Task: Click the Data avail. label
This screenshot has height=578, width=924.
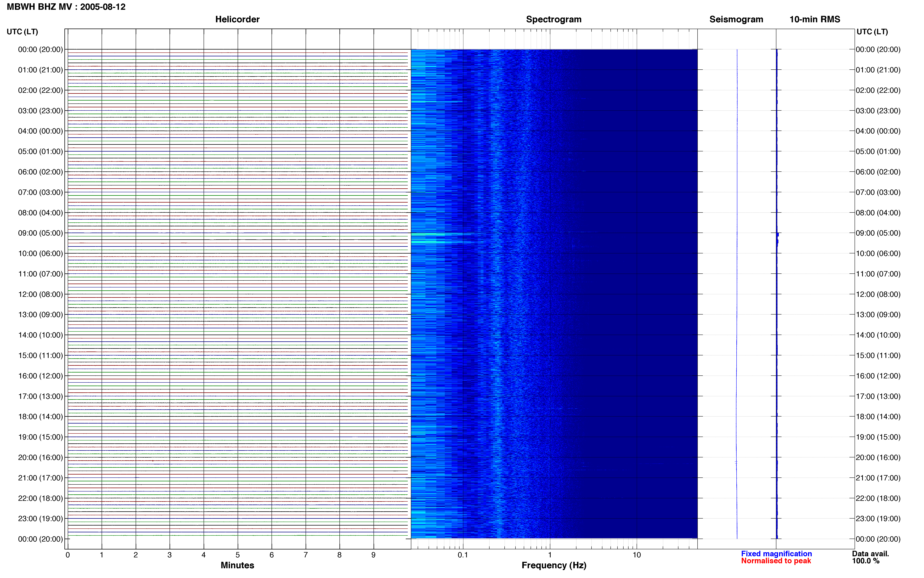Action: pos(870,554)
